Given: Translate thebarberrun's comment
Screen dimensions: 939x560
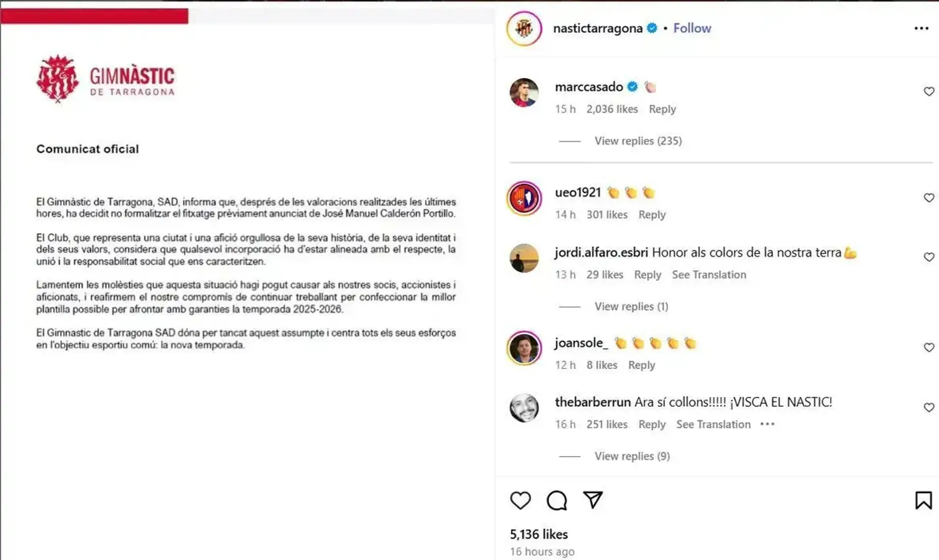Looking at the screenshot, I should tap(713, 424).
